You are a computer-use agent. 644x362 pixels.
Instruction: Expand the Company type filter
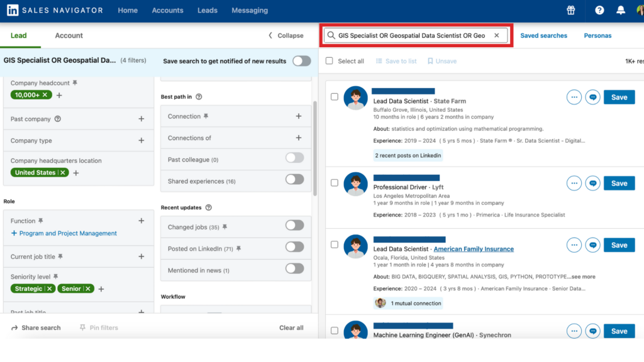(142, 140)
